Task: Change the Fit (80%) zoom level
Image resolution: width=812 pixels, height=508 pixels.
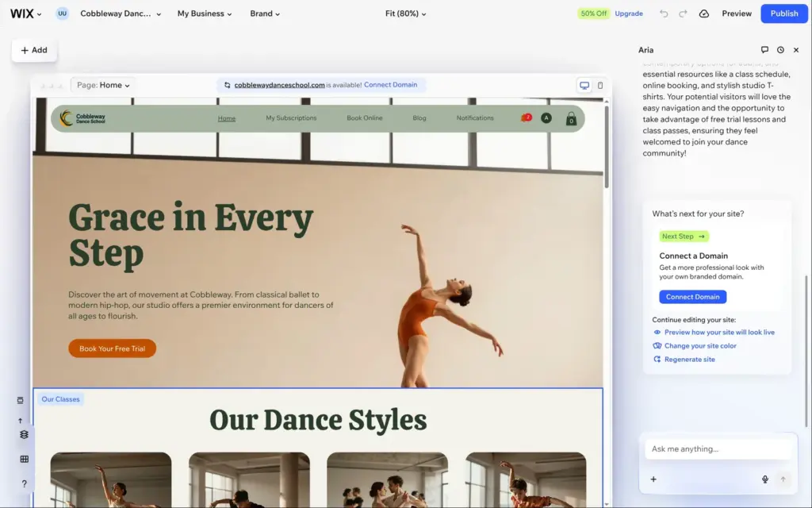Action: click(x=405, y=13)
